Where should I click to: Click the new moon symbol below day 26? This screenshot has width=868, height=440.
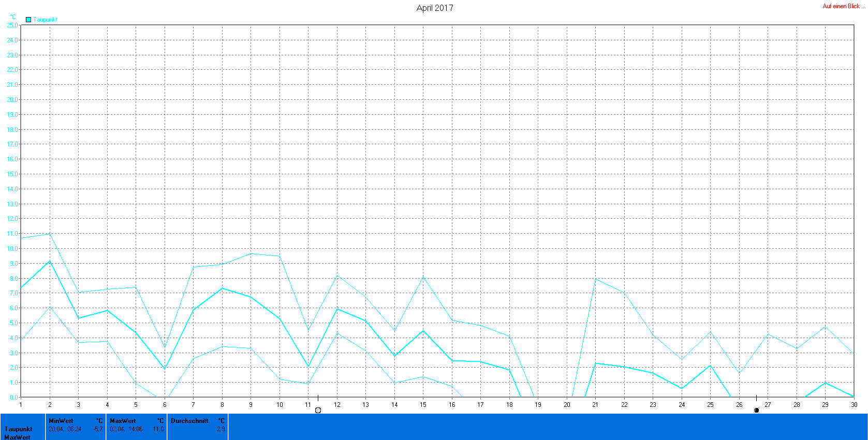click(x=756, y=410)
